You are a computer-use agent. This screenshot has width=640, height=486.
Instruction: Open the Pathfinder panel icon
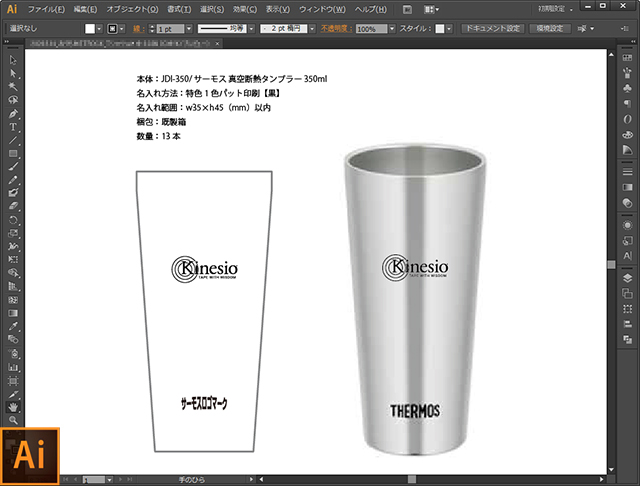click(x=627, y=339)
